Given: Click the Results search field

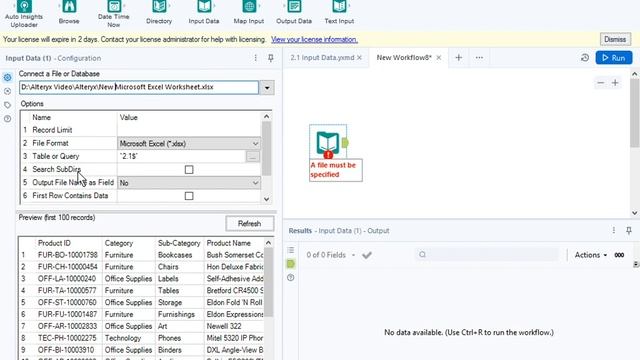Looking at the screenshot, I should pyautogui.click(x=487, y=255).
